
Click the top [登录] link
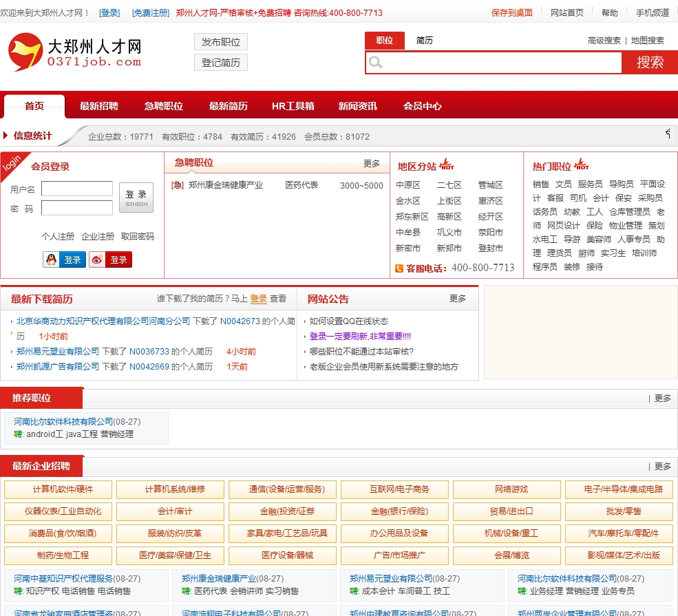point(109,13)
